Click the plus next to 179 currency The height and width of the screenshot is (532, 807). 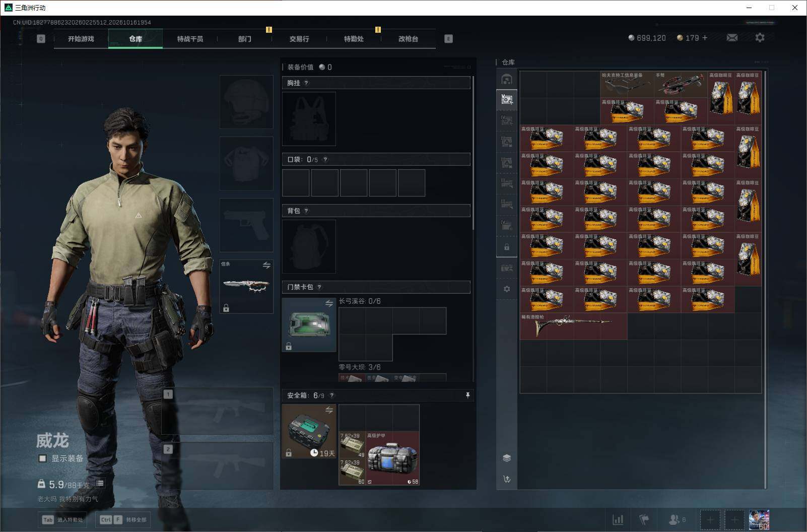[x=704, y=38]
